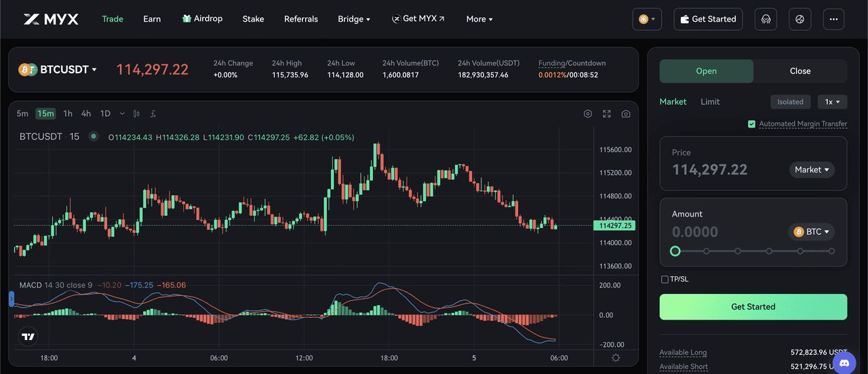Expand the More navigation menu
This screenshot has width=868, height=374.
click(x=479, y=19)
